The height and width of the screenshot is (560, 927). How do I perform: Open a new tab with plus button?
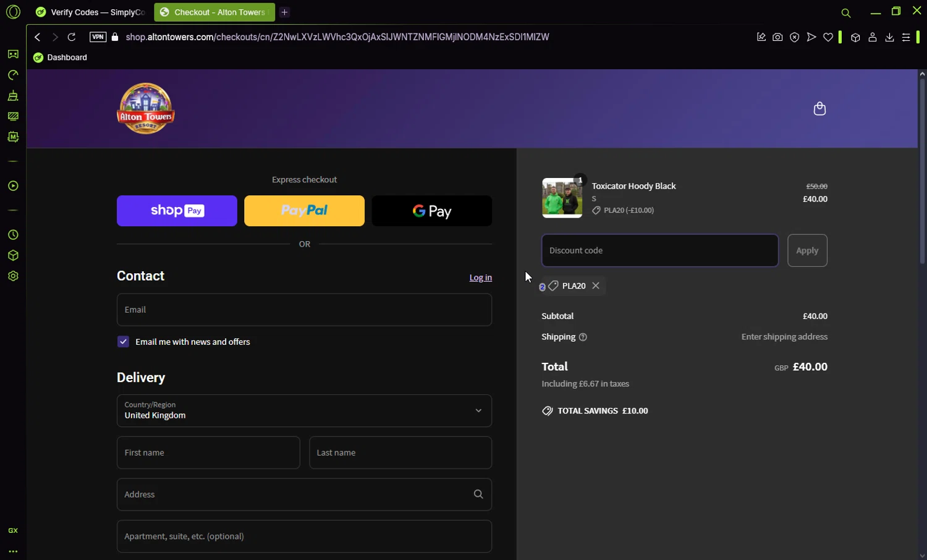point(284,12)
